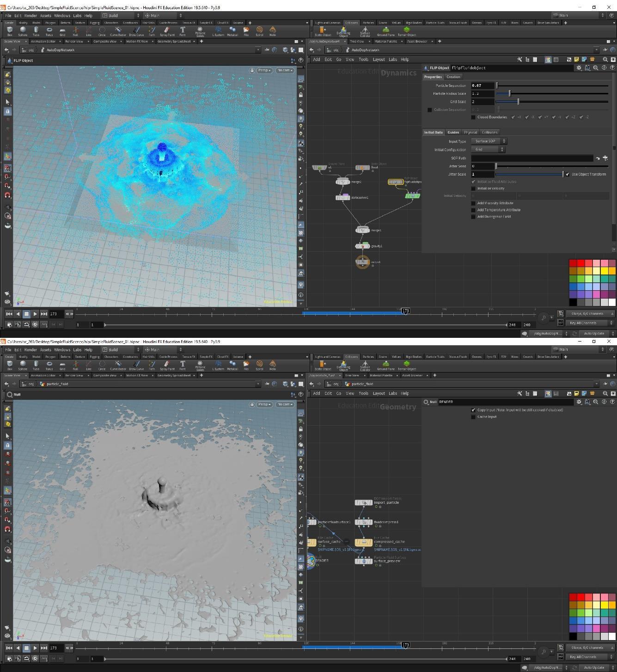This screenshot has width=617, height=672.
Task: Open Layout menu in upper network editor
Action: [x=379, y=59]
